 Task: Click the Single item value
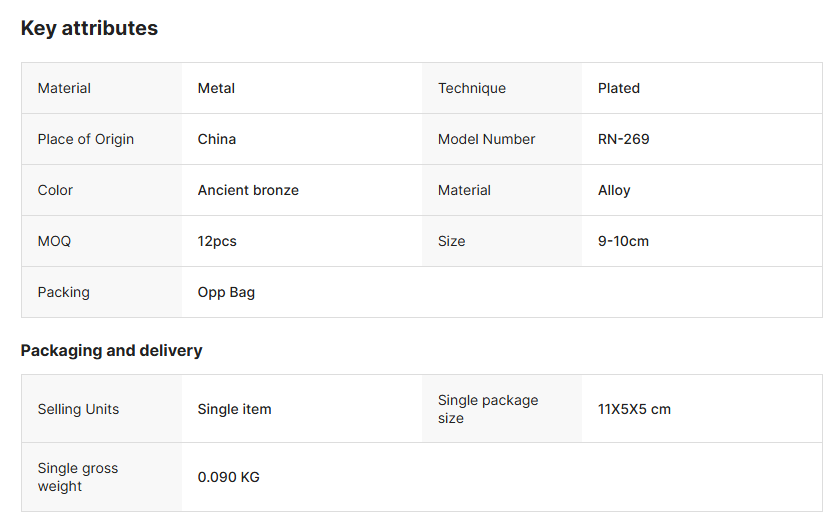(x=234, y=409)
